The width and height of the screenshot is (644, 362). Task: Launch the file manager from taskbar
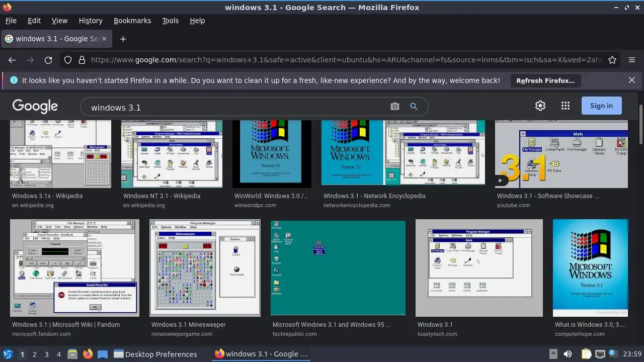point(72,354)
